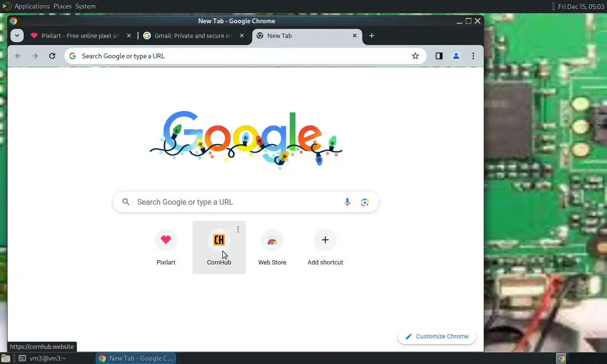Viewport: 607px width, 364px height.
Task: Click the Google icon in address bar
Action: pos(73,56)
